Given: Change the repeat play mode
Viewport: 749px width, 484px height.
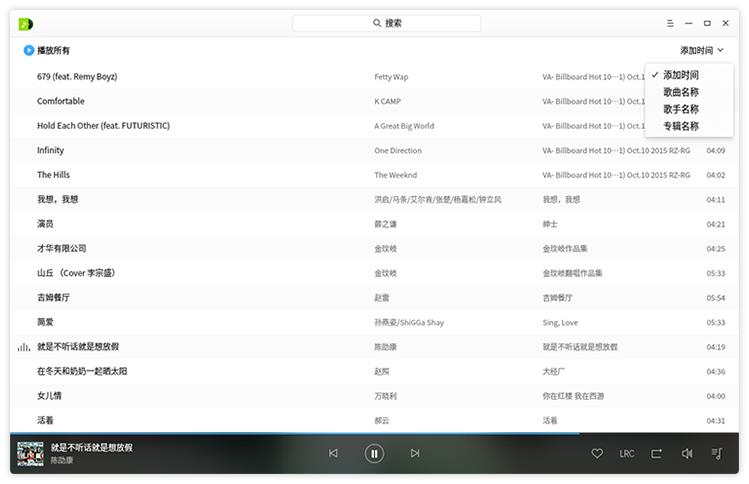Looking at the screenshot, I should pyautogui.click(x=657, y=453).
